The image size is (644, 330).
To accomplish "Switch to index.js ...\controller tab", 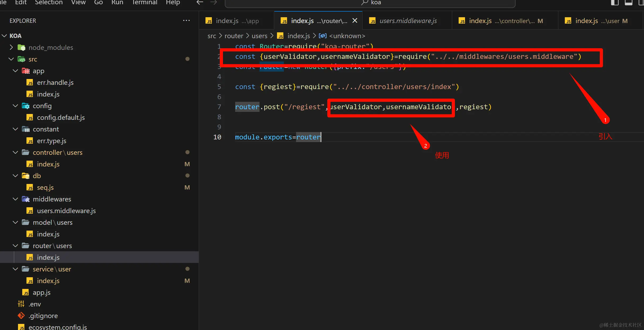I will [x=505, y=21].
